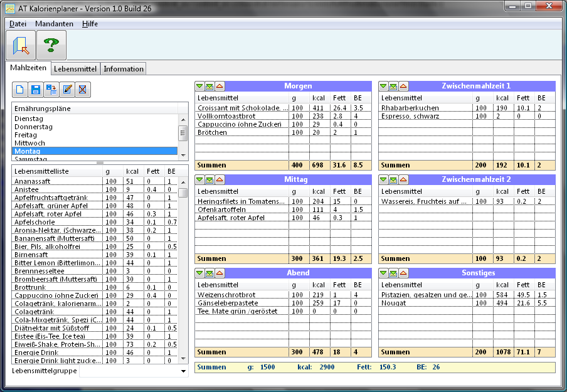Select Freitag in the Ernährungspläne list
567x392 pixels.
pos(26,135)
